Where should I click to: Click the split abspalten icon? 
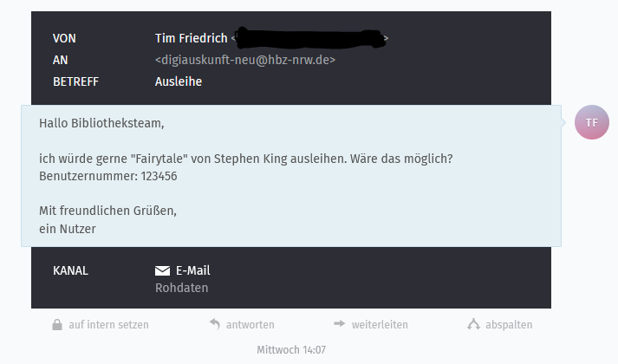(473, 324)
